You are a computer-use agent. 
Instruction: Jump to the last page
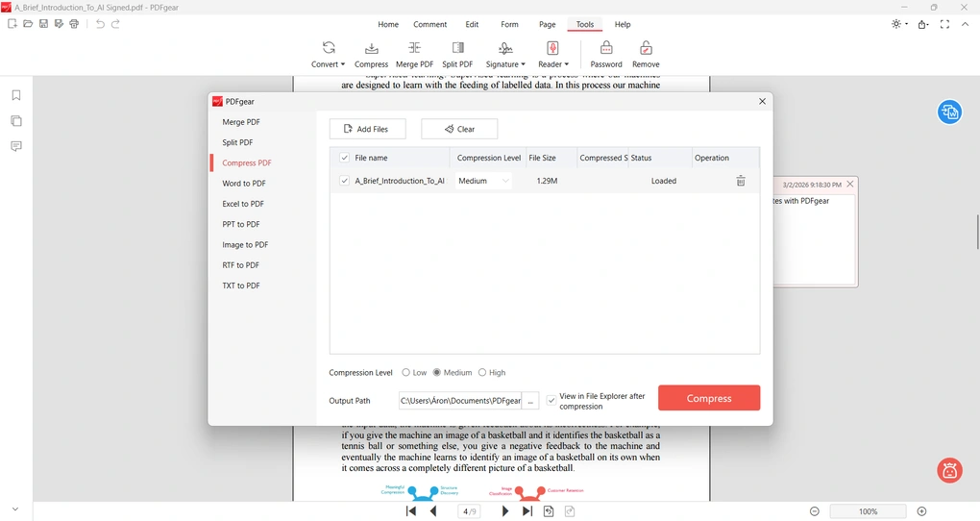coord(527,511)
